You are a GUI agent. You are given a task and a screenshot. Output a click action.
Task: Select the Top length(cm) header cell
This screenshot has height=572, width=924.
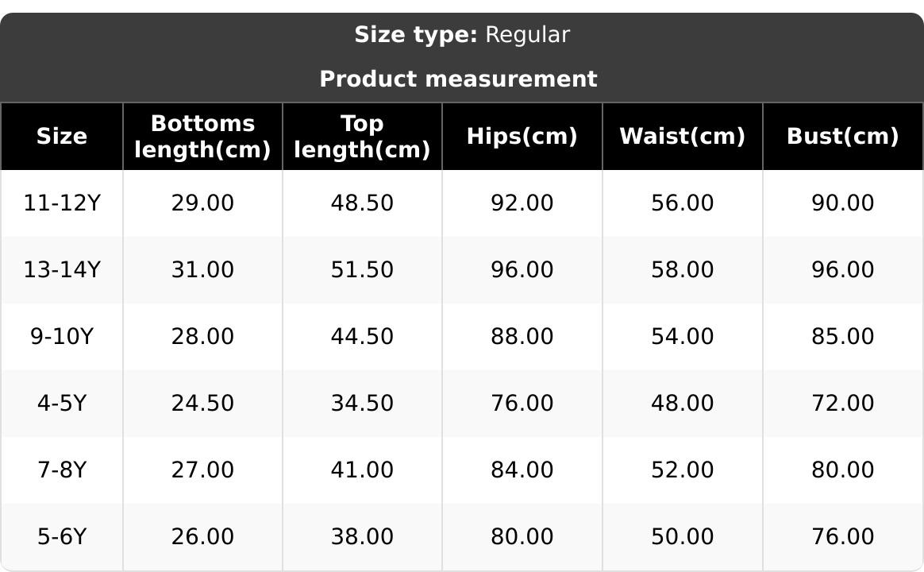(x=362, y=137)
